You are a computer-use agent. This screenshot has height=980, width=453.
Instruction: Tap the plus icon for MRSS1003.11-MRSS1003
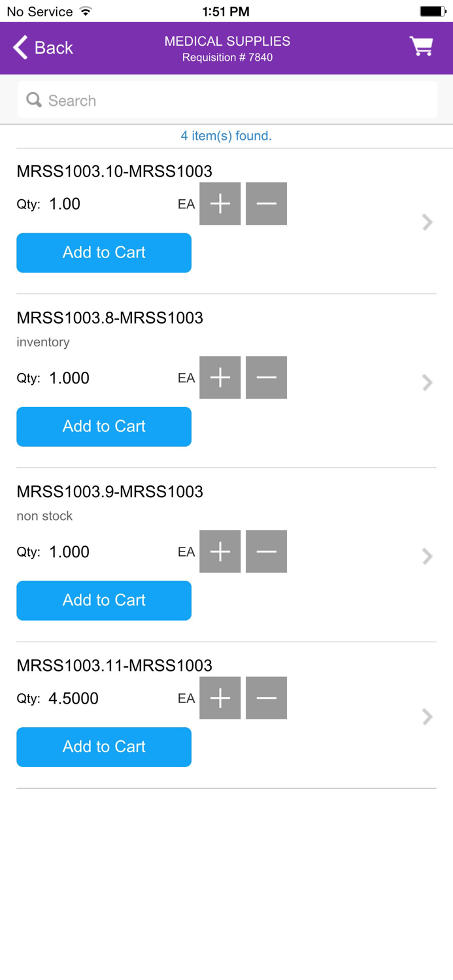click(220, 698)
